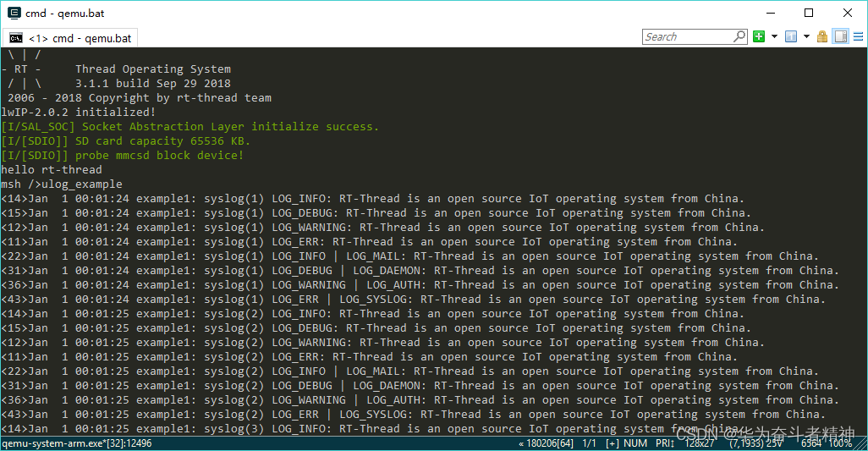Click the 'syslog(2) LOG_WARNING:' log line

pyautogui.click(x=382, y=343)
